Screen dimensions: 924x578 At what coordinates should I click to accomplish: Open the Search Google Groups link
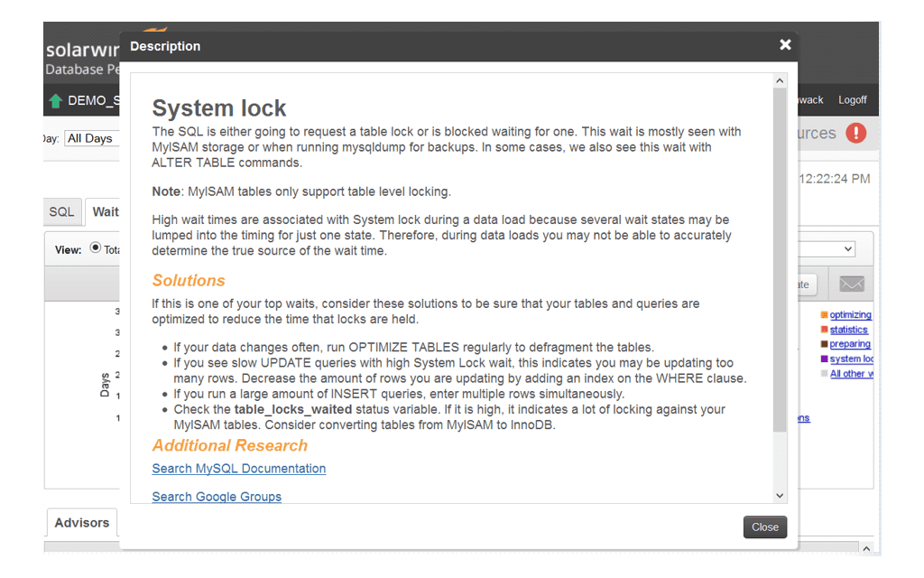[217, 497]
